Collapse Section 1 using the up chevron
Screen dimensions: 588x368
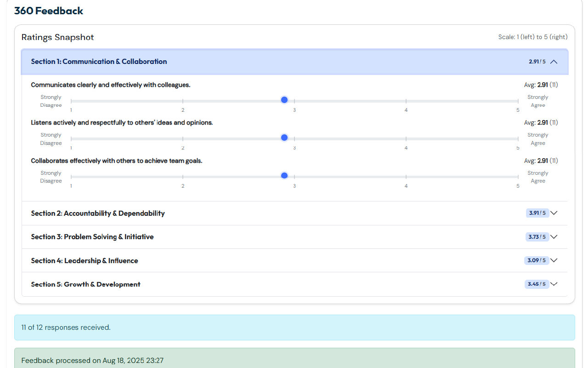pos(554,62)
